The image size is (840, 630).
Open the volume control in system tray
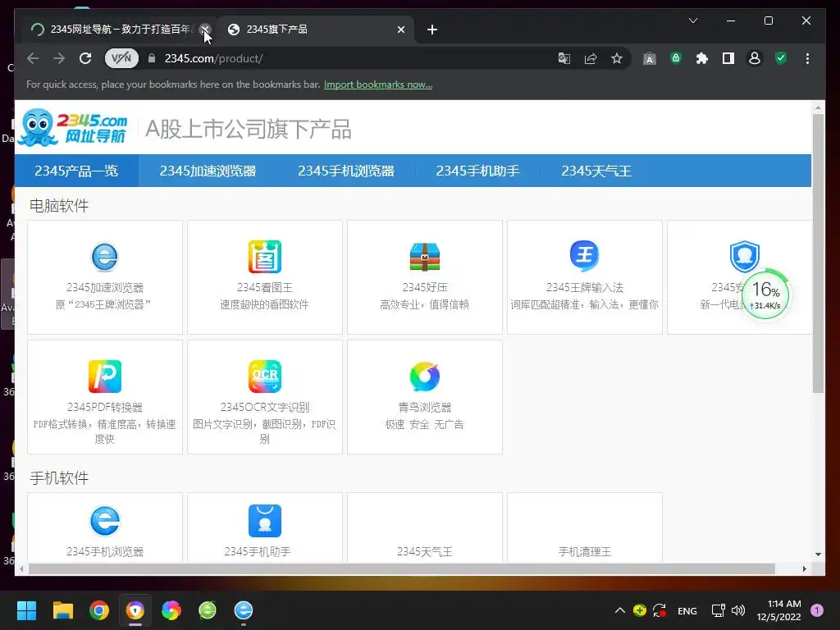(738, 610)
